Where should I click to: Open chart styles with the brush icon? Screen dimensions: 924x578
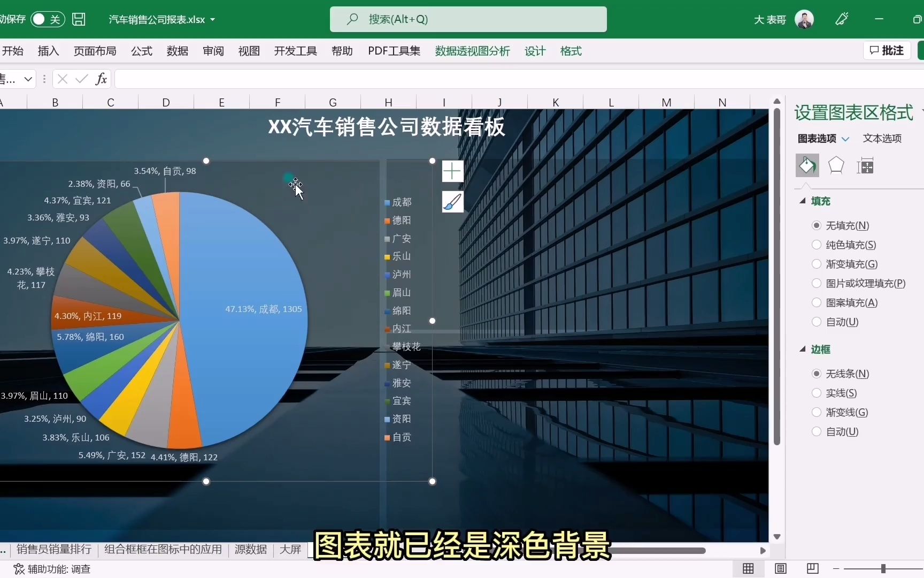pos(452,202)
